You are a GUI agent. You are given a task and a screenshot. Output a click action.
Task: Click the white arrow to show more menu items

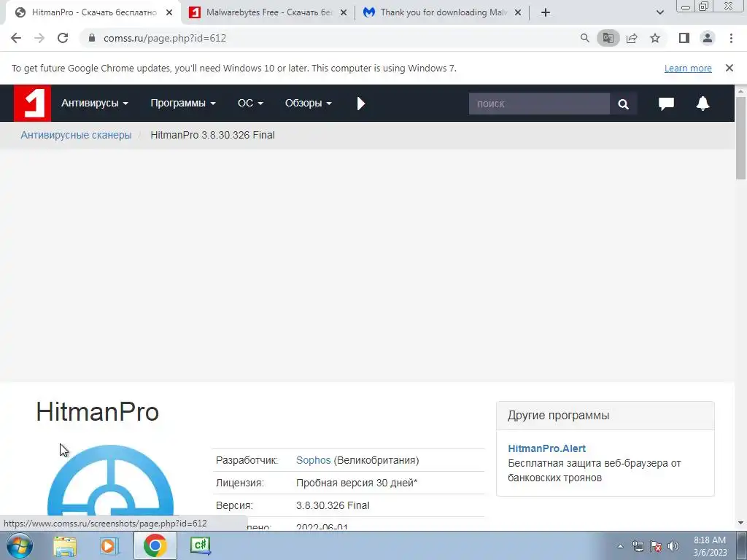pos(360,104)
